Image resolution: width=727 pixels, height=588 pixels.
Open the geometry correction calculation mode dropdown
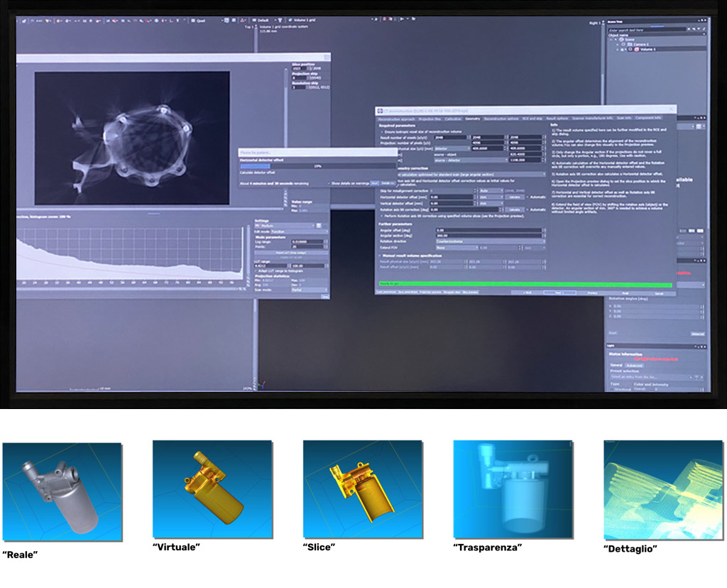tap(471, 175)
